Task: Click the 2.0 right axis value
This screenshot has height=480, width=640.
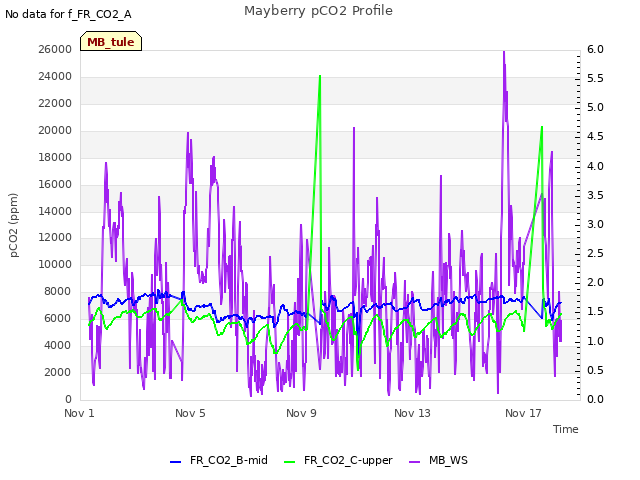Action: (x=595, y=282)
